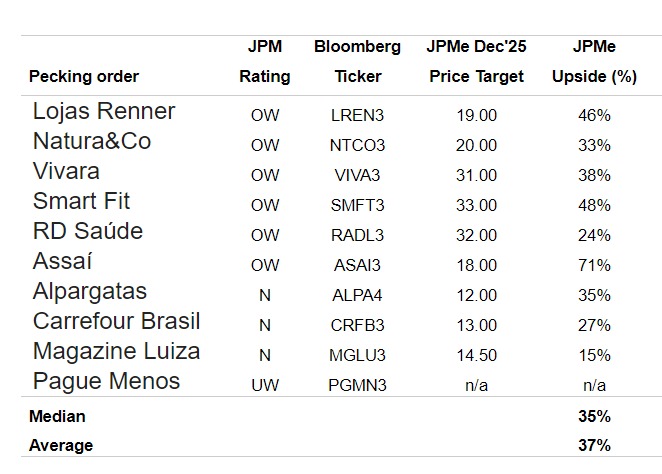Select the PGMN3 ticker cell
The height and width of the screenshot is (474, 662).
point(357,385)
